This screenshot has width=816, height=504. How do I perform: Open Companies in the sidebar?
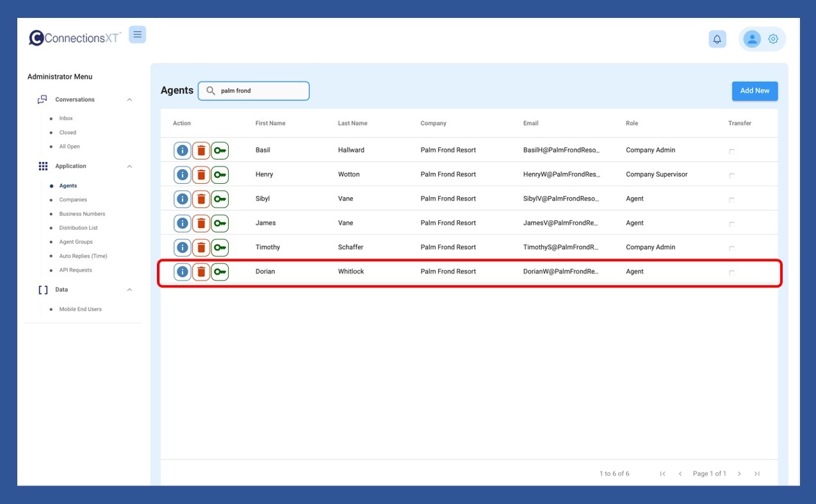point(73,200)
